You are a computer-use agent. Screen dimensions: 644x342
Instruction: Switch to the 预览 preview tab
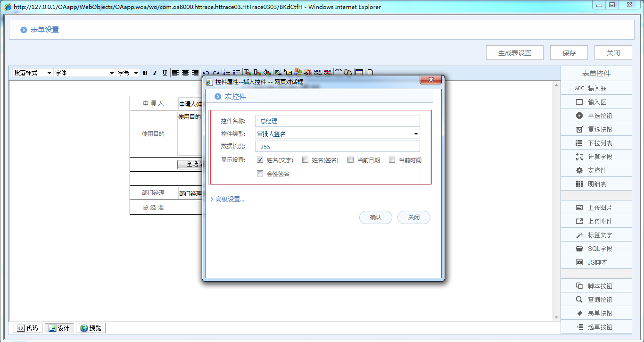click(x=91, y=328)
